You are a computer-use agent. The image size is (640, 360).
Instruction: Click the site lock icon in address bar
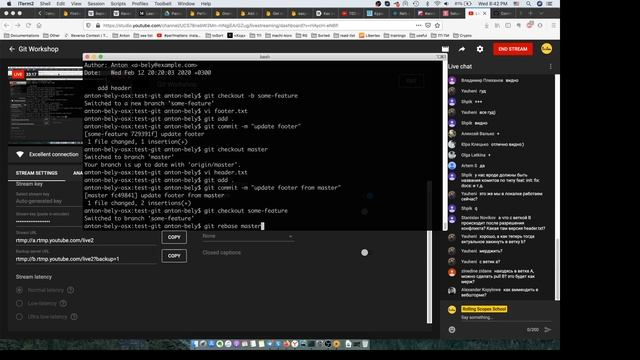[x=98, y=25]
